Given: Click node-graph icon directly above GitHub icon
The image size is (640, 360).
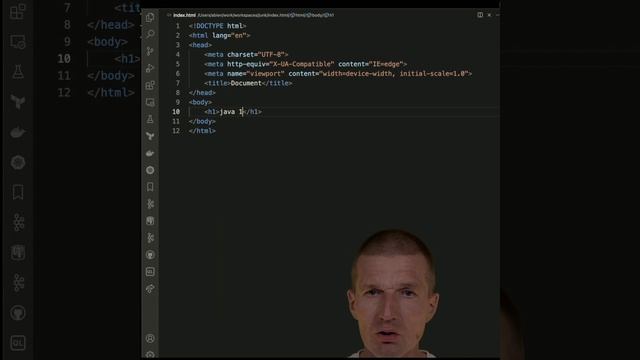Looking at the screenshot, I should (150, 238).
